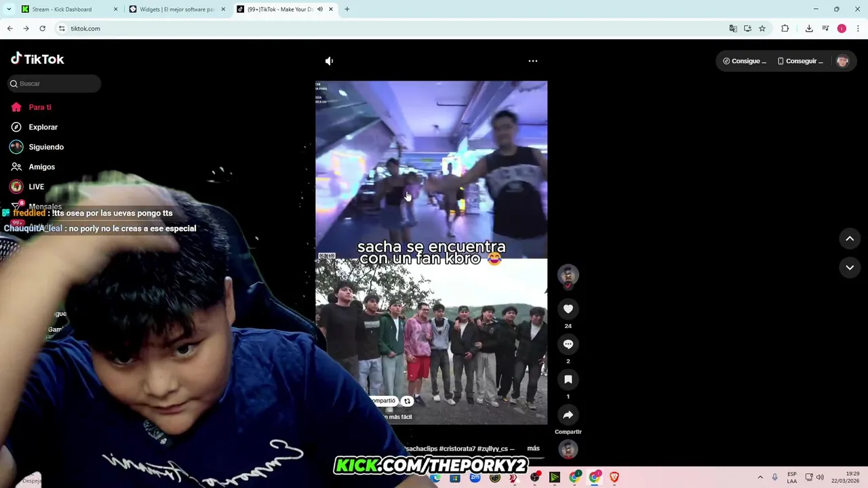Reload the TikTok page
The width and height of the screenshot is (868, 488).
click(42, 28)
